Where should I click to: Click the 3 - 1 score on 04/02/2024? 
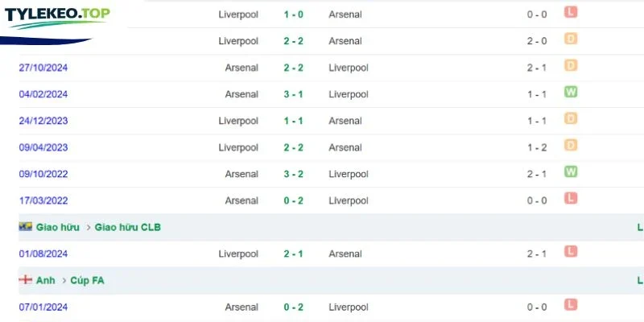pos(293,94)
